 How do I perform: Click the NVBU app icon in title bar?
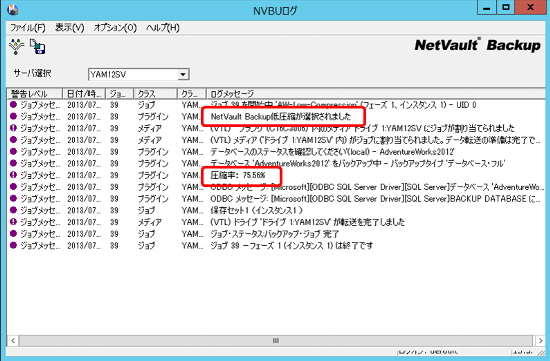[13, 10]
